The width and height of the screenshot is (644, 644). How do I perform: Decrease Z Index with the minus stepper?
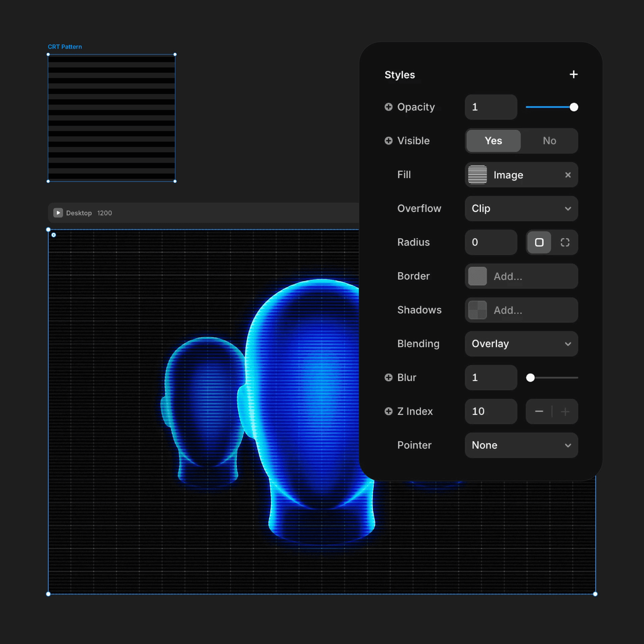click(x=539, y=411)
